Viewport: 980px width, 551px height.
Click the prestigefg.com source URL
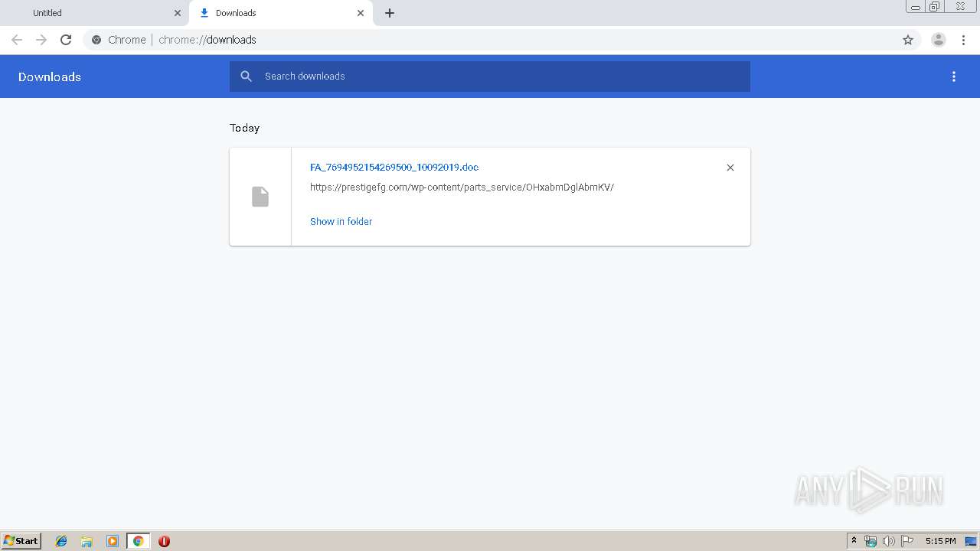462,187
